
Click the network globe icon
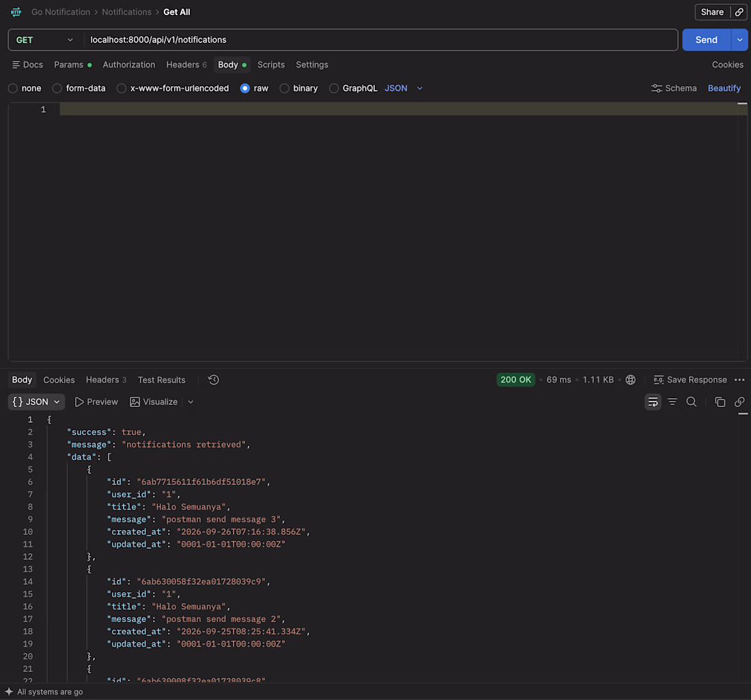[x=631, y=380]
